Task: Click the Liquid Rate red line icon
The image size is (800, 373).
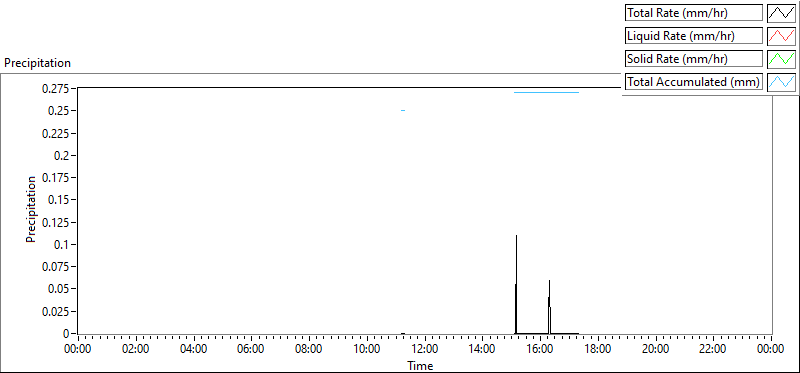Action: [781, 36]
